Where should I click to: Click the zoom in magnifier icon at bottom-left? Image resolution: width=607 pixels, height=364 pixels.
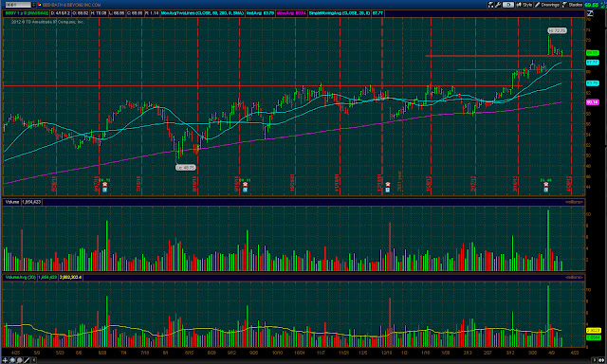point(12,360)
